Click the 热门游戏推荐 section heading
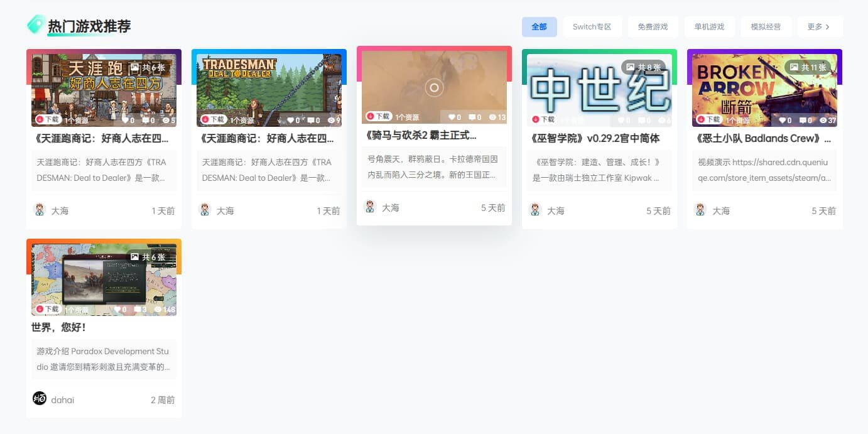Viewport: 868px width, 434px height. pyautogui.click(x=89, y=26)
